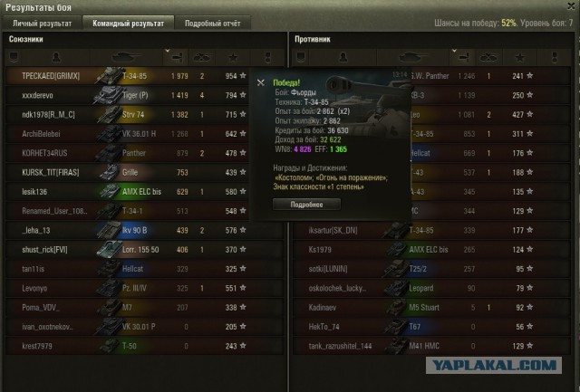The width and height of the screenshot is (580, 392).
Task: Select player ArchiBelebei
Action: click(41, 134)
